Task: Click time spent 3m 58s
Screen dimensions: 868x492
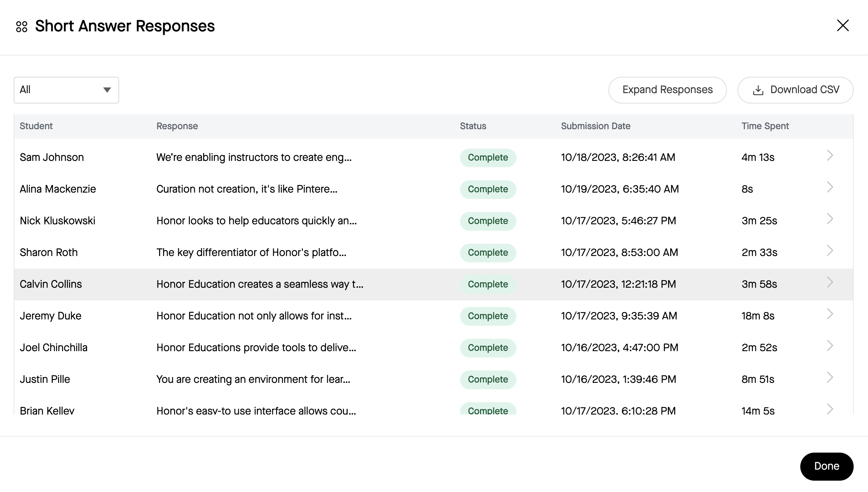Action: click(759, 284)
